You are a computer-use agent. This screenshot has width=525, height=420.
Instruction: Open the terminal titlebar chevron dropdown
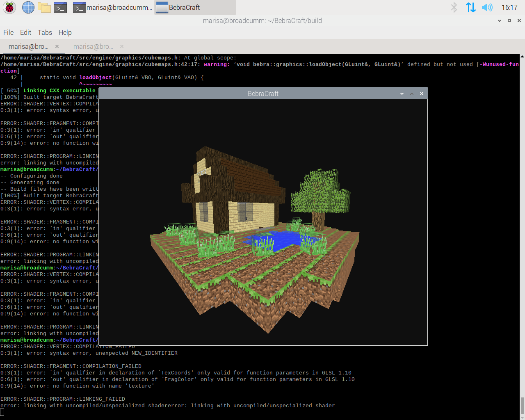click(x=499, y=21)
